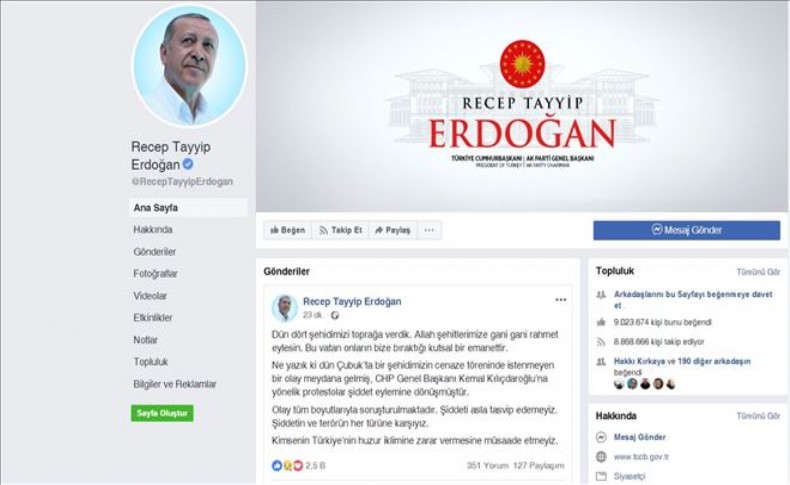Click the globe icon for website link
The image size is (790, 485).
coord(601,457)
